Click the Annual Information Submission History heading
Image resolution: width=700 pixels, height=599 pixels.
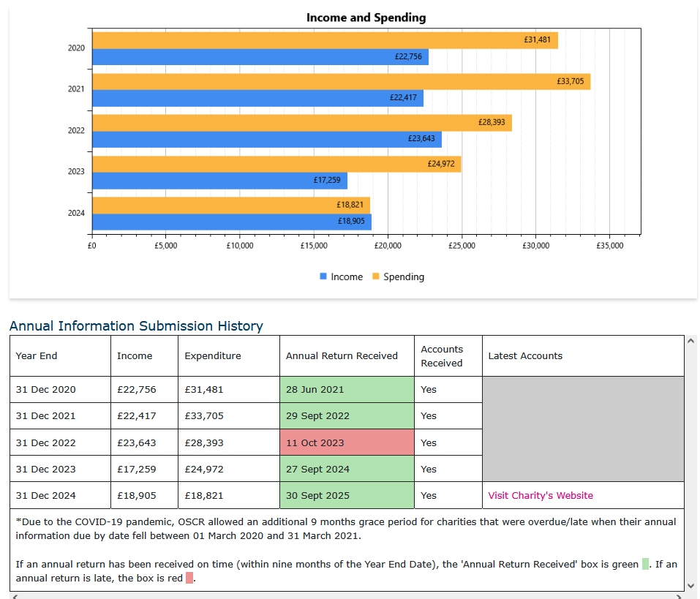click(x=136, y=326)
